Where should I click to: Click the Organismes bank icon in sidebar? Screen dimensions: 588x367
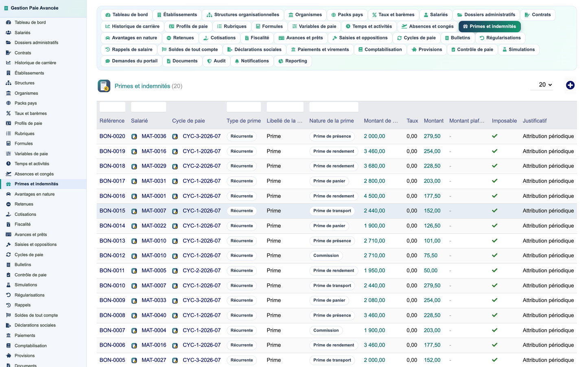click(8, 93)
